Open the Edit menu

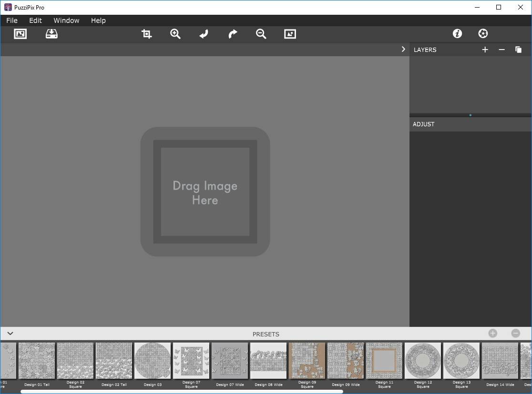click(35, 20)
